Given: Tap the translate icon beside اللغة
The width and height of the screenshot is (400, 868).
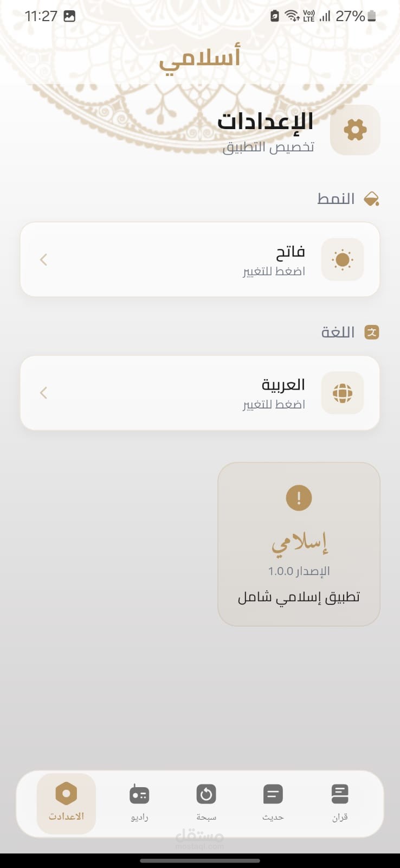Looking at the screenshot, I should 371,332.
